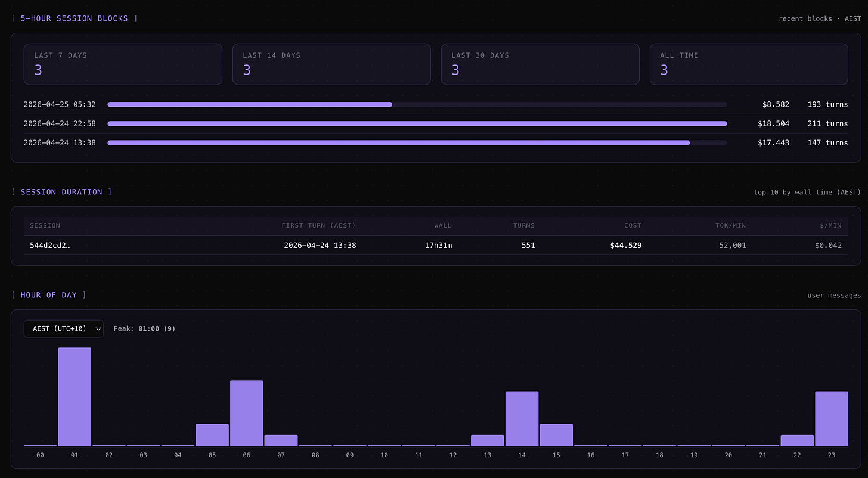Click the hour 07 bar in chart
The image size is (868, 478).
click(x=281, y=440)
